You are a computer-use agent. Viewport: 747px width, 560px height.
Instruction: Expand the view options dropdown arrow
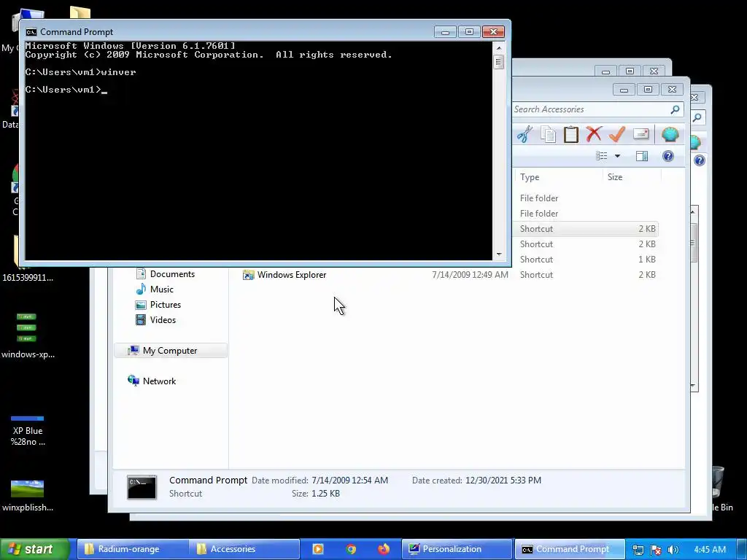(617, 156)
